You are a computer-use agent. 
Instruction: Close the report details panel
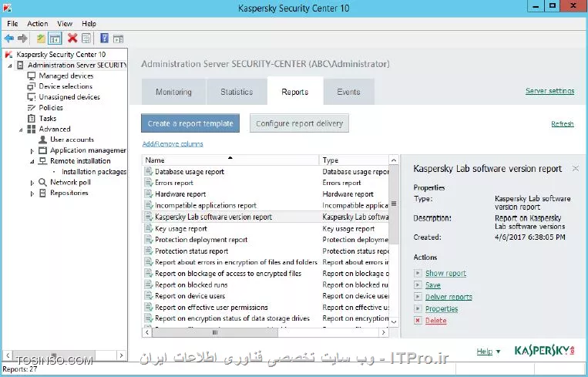click(x=575, y=168)
